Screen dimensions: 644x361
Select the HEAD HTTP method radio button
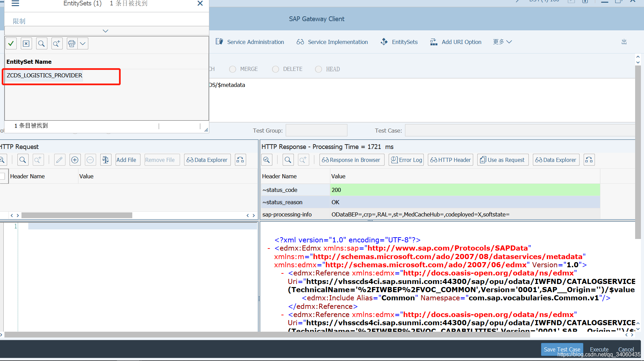pyautogui.click(x=318, y=69)
